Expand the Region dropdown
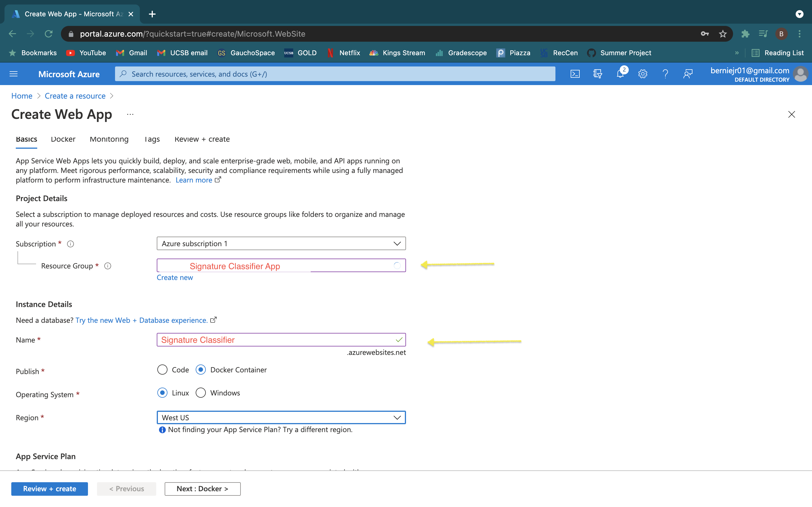This screenshot has height=507, width=812. coord(281,417)
